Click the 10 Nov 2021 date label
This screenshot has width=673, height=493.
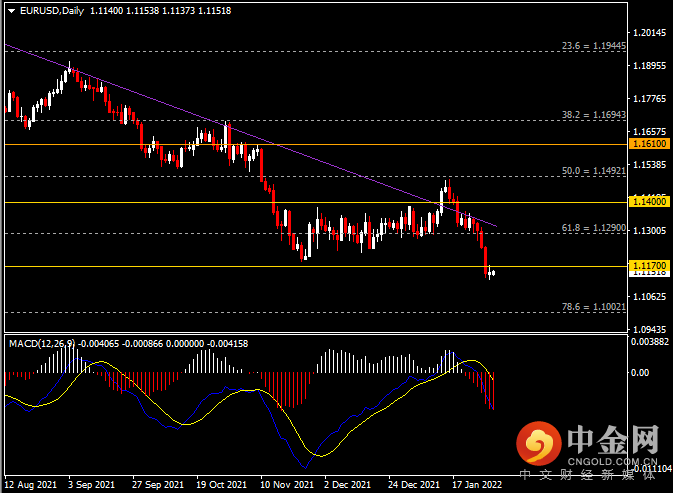pos(287,485)
